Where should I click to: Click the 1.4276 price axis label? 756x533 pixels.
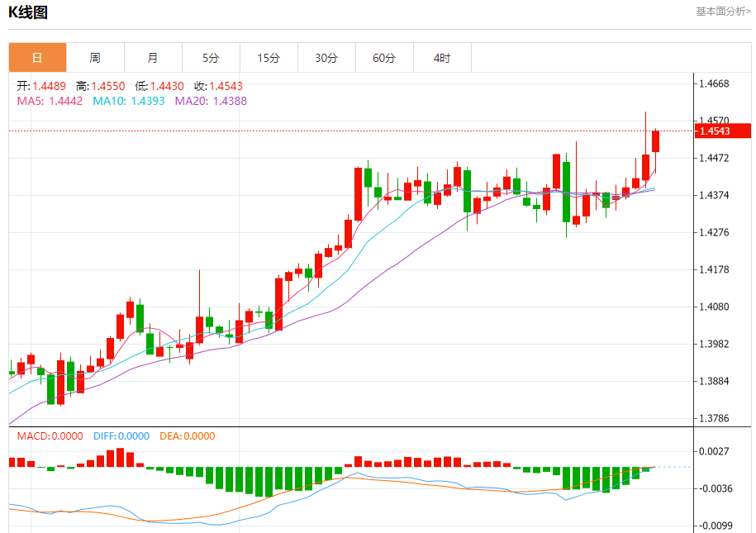coord(714,232)
